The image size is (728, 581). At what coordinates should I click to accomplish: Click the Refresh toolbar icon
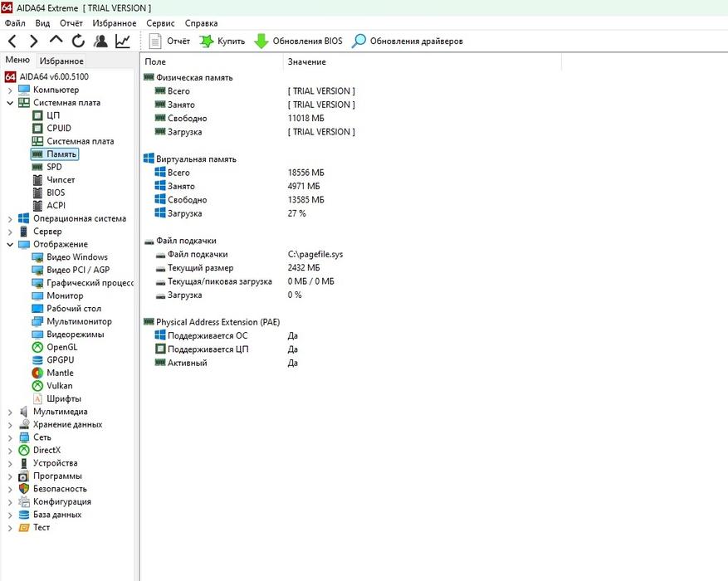78,41
